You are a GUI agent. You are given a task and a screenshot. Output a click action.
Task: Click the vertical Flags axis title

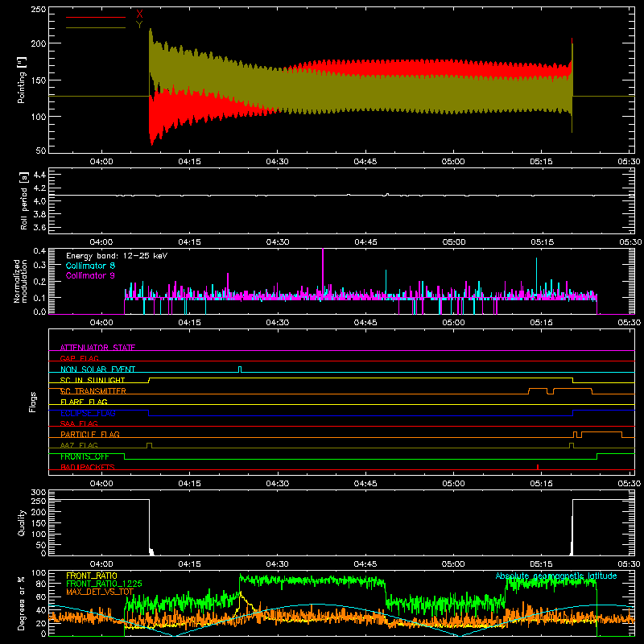click(x=33, y=402)
